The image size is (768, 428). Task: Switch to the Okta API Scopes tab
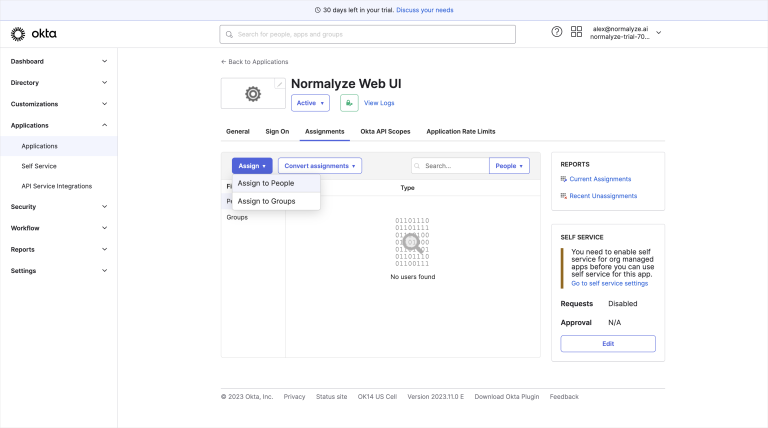(385, 131)
